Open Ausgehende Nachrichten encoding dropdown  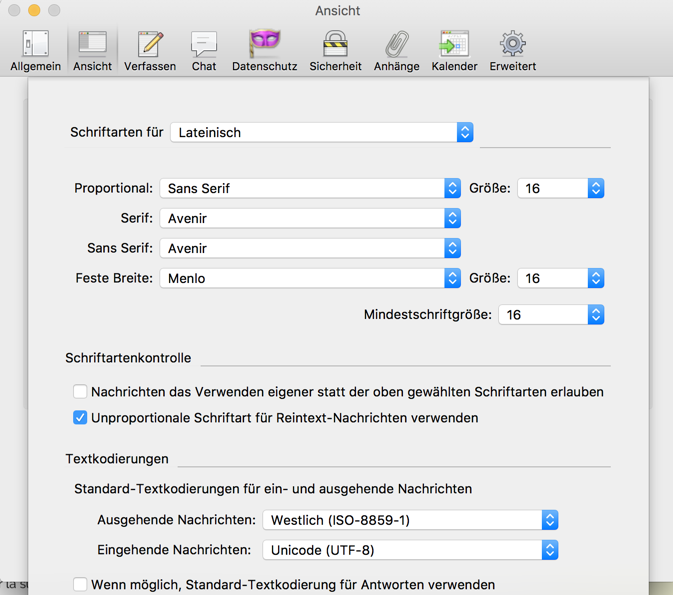(410, 520)
